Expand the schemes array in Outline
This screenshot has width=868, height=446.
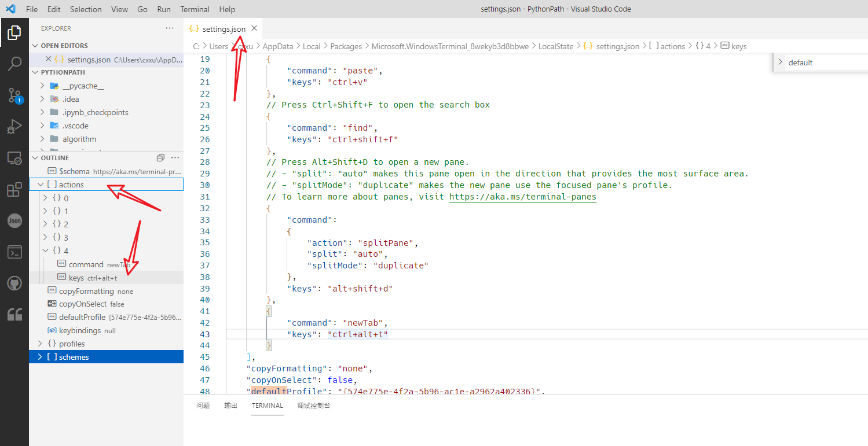pyautogui.click(x=40, y=357)
